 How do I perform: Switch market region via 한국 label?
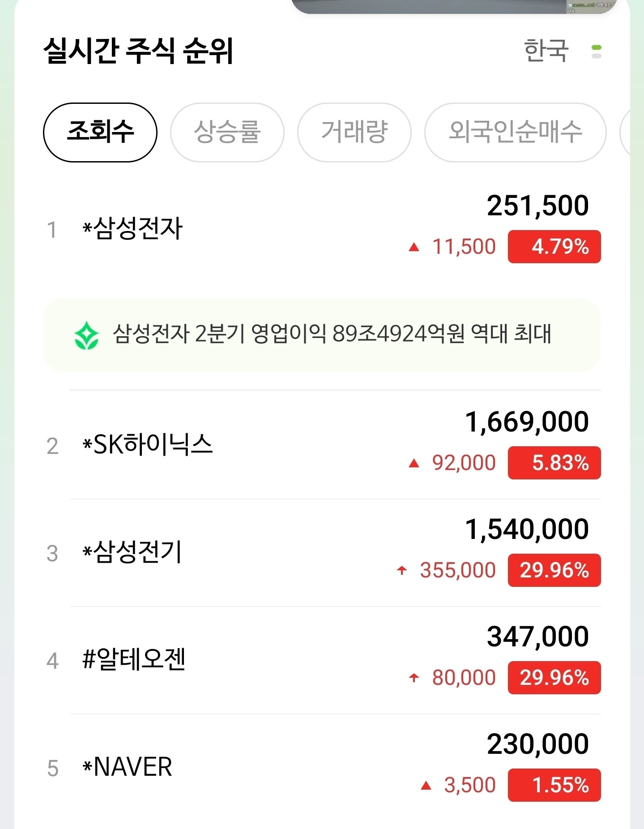coord(546,51)
